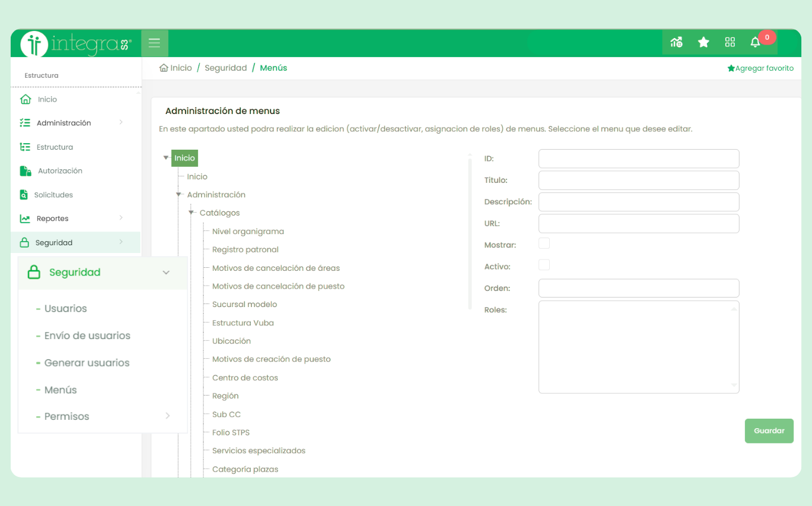This screenshot has width=812, height=506.
Task: Open the statistics chart icon in header
Action: pos(676,42)
